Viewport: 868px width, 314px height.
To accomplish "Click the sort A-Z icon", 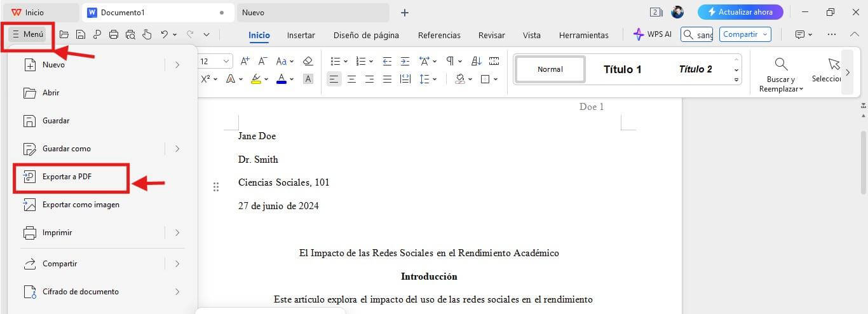I will (477, 61).
